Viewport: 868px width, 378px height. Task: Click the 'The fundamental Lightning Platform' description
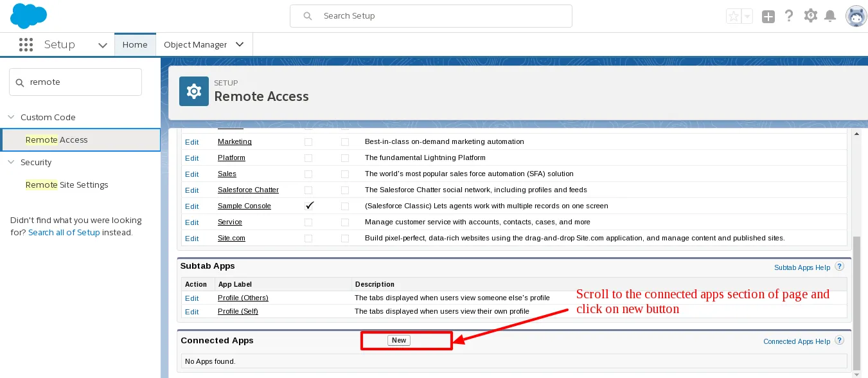(x=425, y=157)
